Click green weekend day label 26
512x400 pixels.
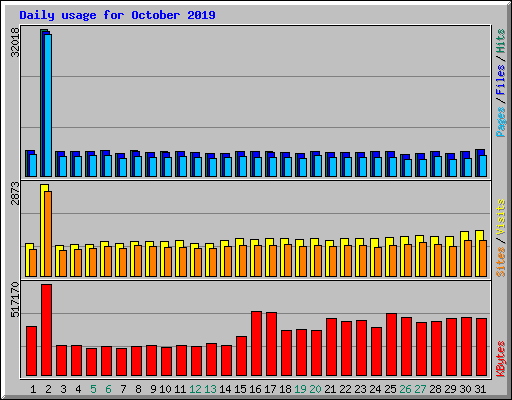point(405,389)
